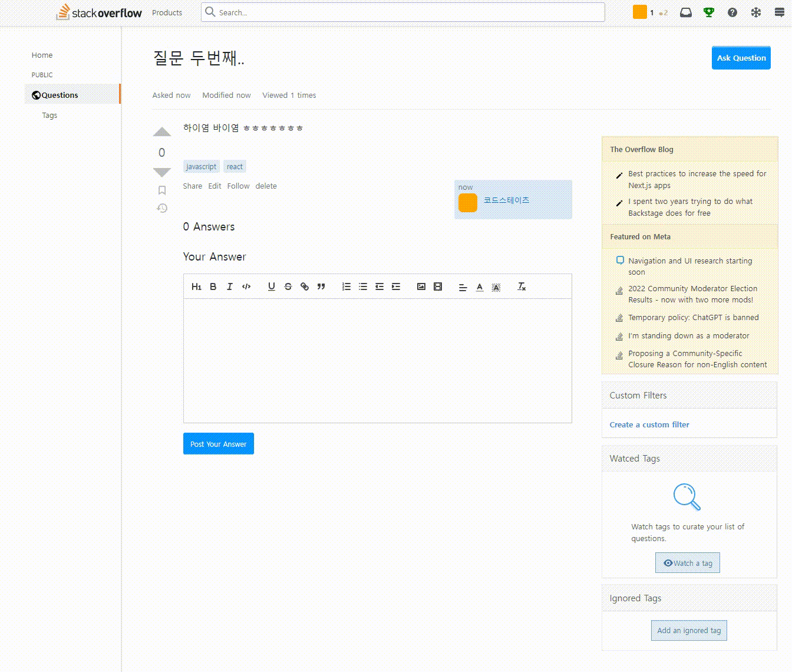Open the question activity history icon

162,208
